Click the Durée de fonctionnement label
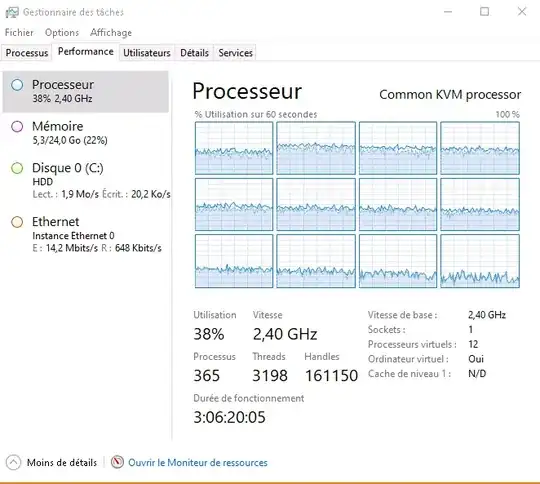The image size is (540, 484). [x=249, y=399]
